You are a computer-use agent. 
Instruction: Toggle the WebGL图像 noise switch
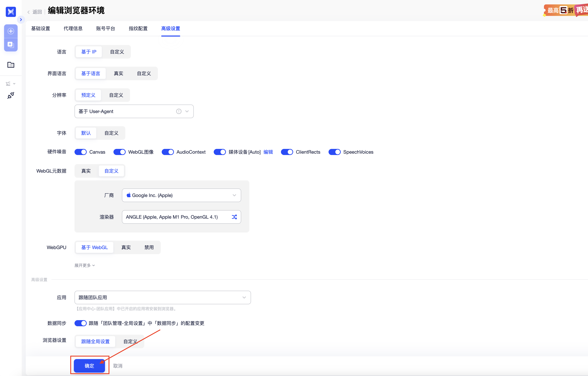pyautogui.click(x=119, y=152)
